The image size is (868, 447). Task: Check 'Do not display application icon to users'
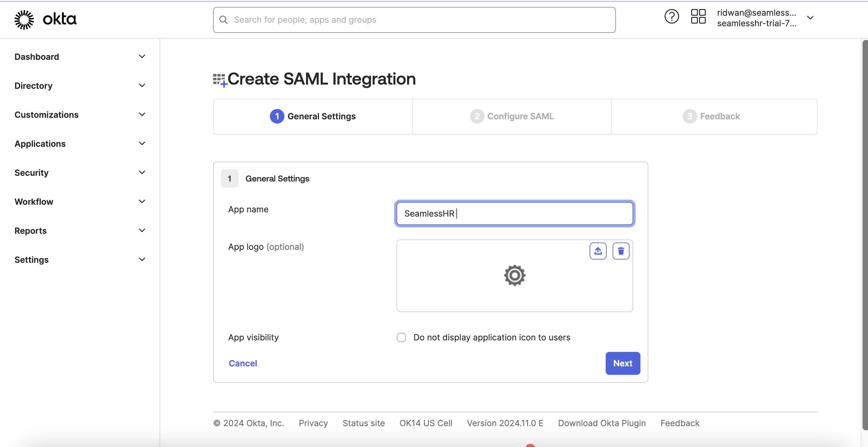pyautogui.click(x=401, y=337)
